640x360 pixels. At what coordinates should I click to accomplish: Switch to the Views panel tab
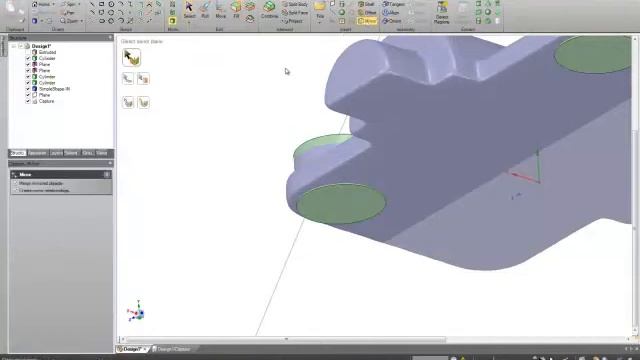(102, 153)
